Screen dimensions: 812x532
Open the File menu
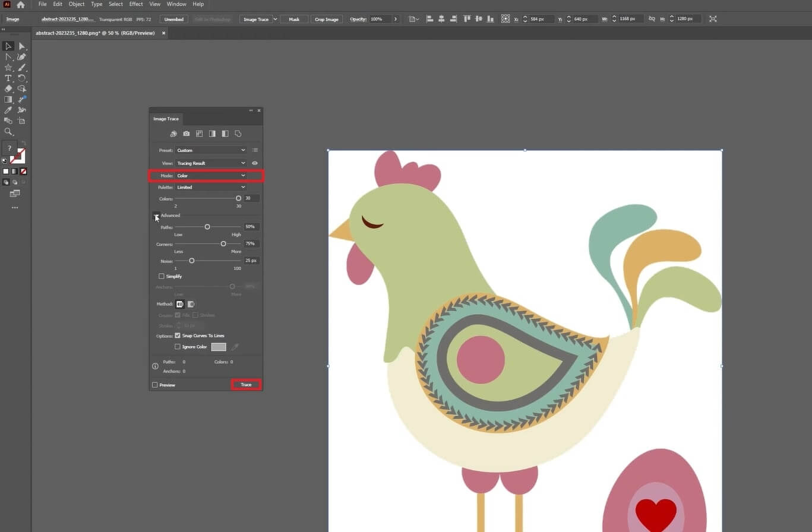tap(42, 4)
